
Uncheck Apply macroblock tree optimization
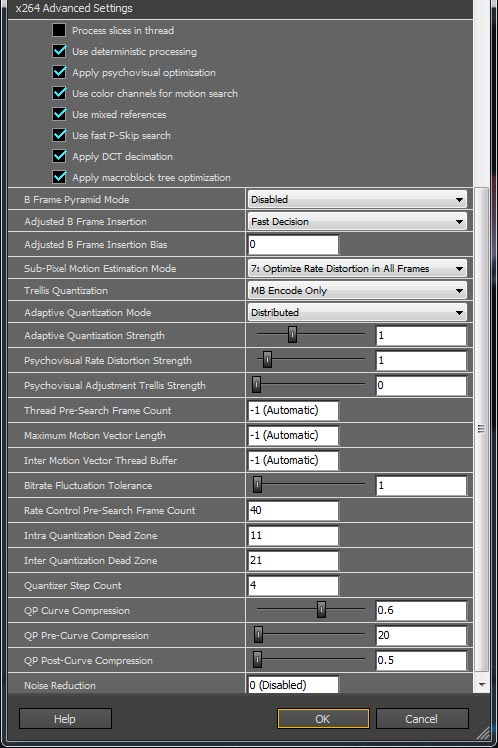coord(59,177)
